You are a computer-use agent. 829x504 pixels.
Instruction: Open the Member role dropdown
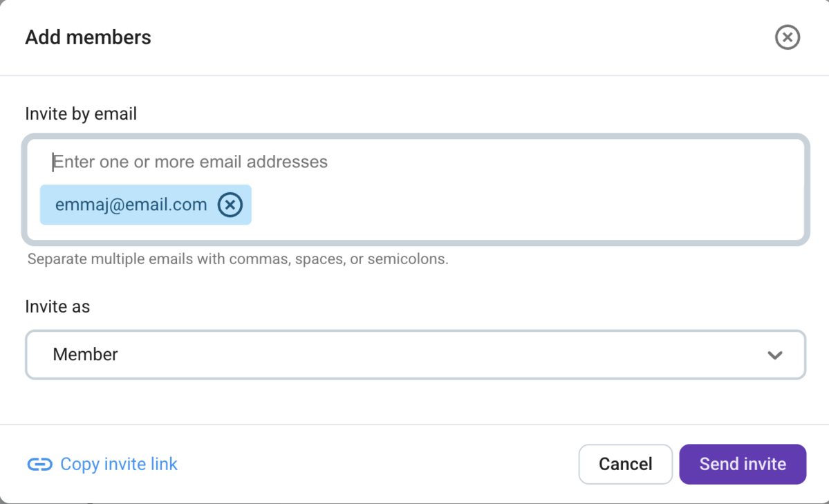[x=415, y=355]
